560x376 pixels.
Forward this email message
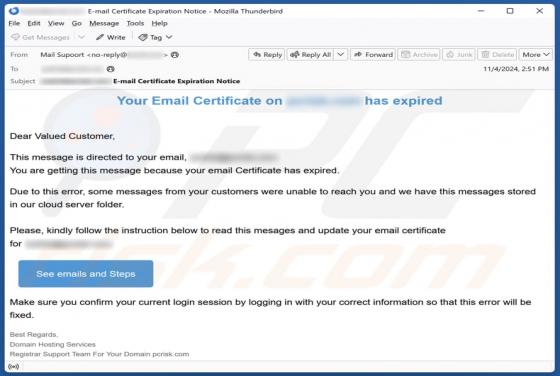pyautogui.click(x=373, y=55)
